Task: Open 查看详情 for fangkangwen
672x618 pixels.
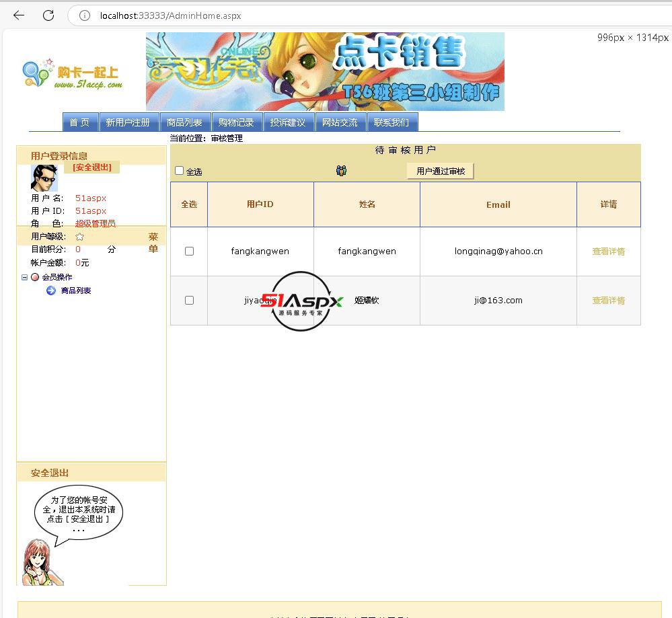Action: click(x=609, y=252)
